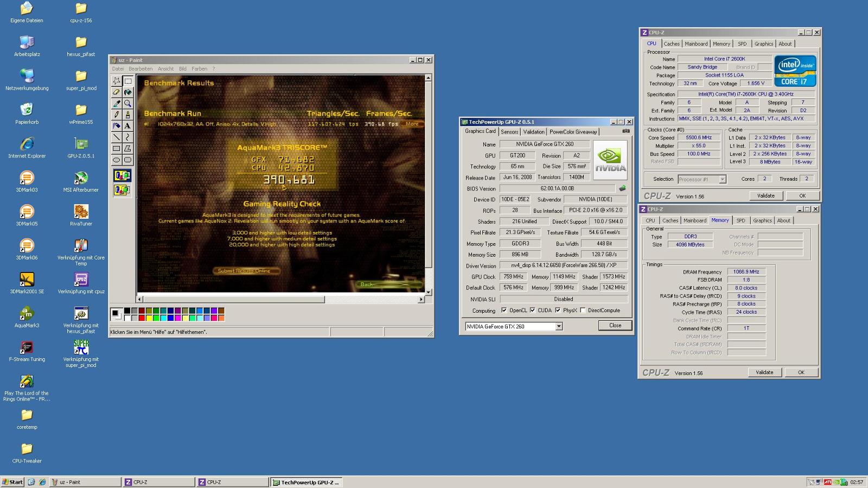Pick the bright red color swatch in Paint palette
This screenshot has height=488, width=868.
[x=142, y=318]
